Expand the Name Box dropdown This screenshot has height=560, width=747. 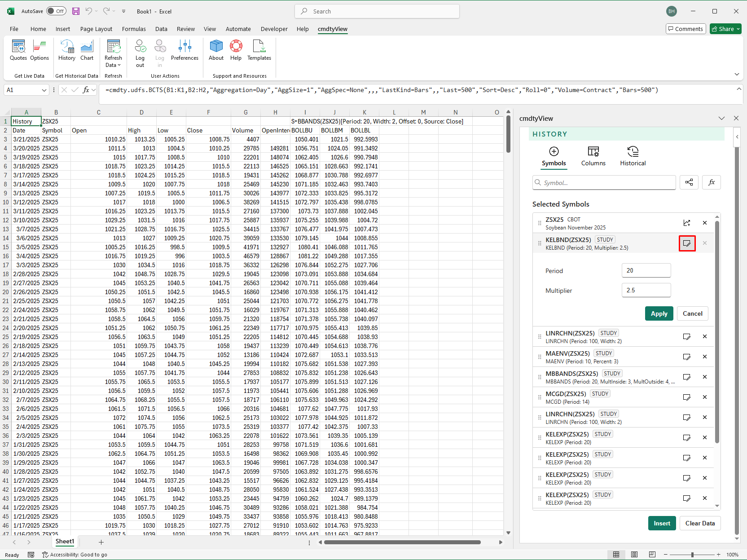tap(44, 90)
